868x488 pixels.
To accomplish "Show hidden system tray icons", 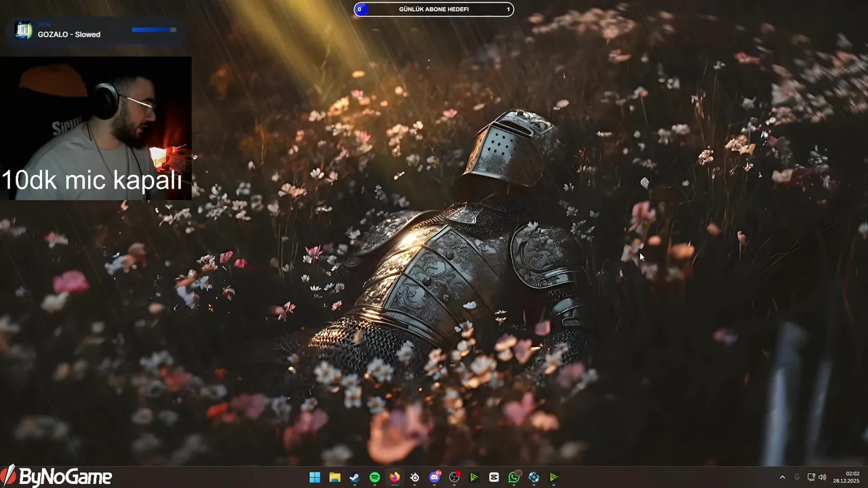I will 782,477.
